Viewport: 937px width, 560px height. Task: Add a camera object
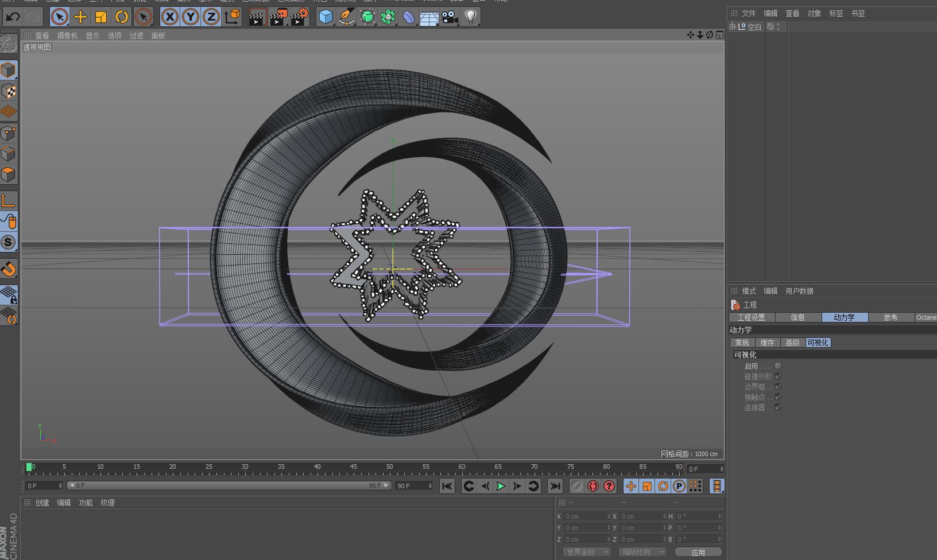click(x=450, y=17)
